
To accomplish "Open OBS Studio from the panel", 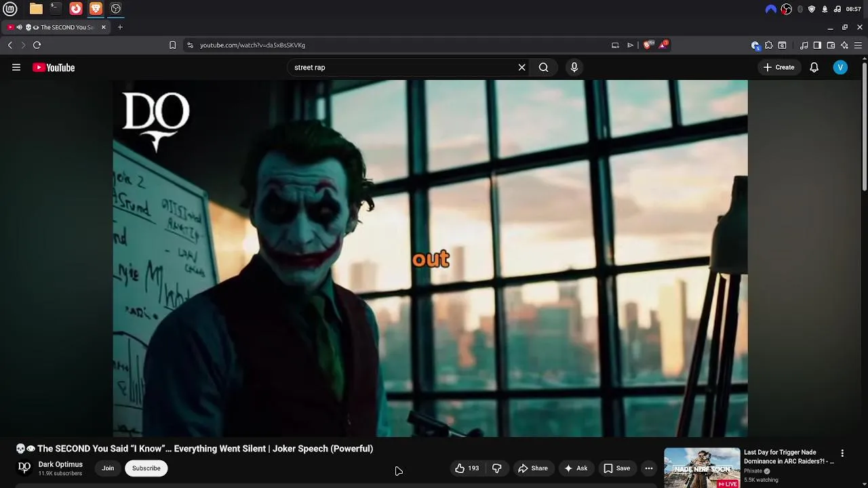I will point(116,9).
